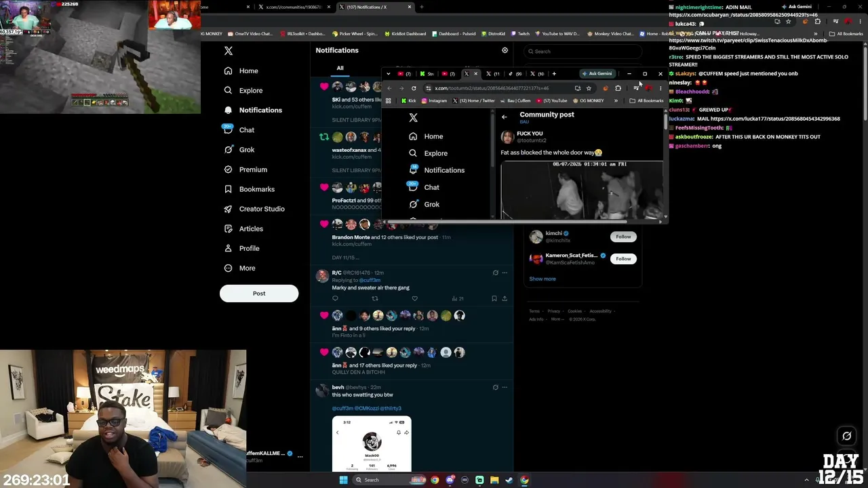Open Notifications in the front window sidebar
The width and height of the screenshot is (868, 488).
437,170
